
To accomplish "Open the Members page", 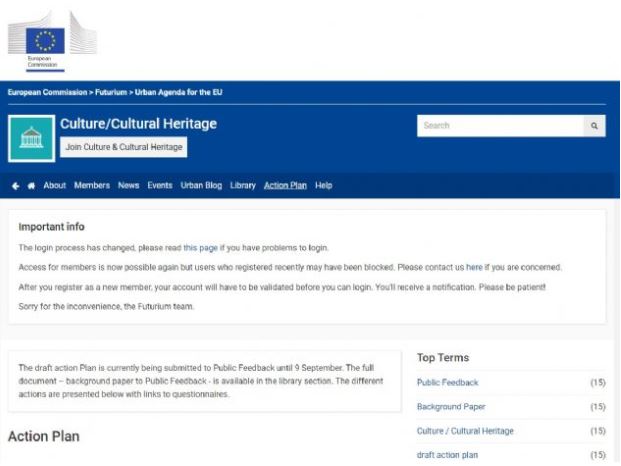I will tap(92, 185).
